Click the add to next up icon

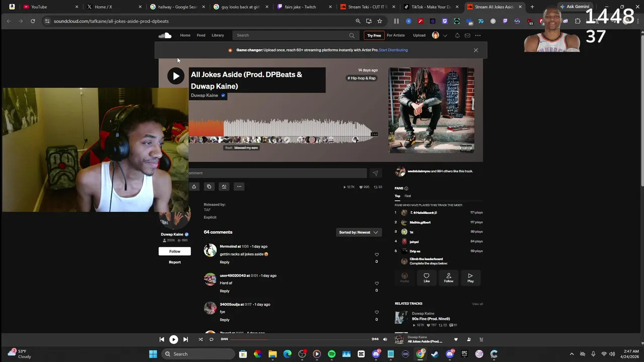(224, 187)
